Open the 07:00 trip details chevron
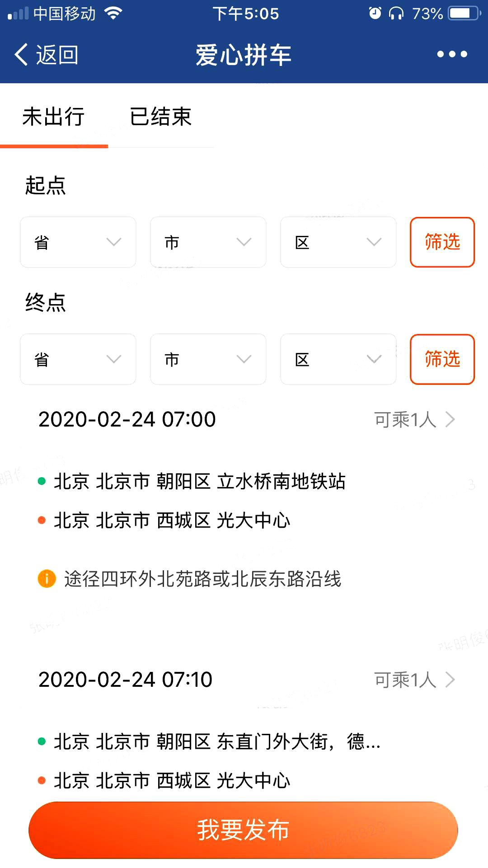Screen dimensions: 488x868 click(x=450, y=419)
